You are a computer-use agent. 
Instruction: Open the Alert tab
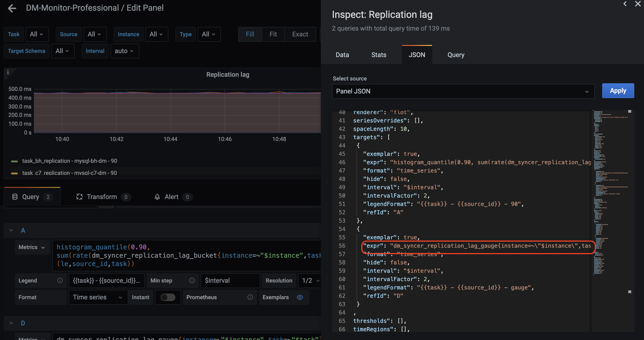[171, 197]
